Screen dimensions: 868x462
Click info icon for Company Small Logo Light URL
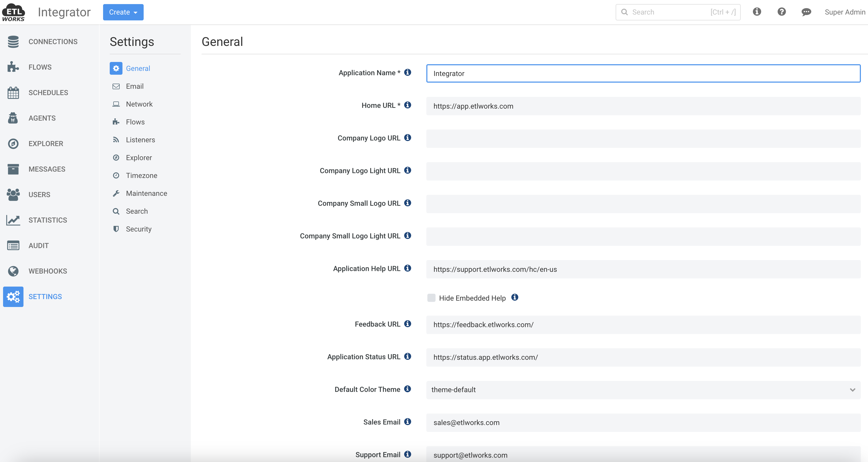407,236
